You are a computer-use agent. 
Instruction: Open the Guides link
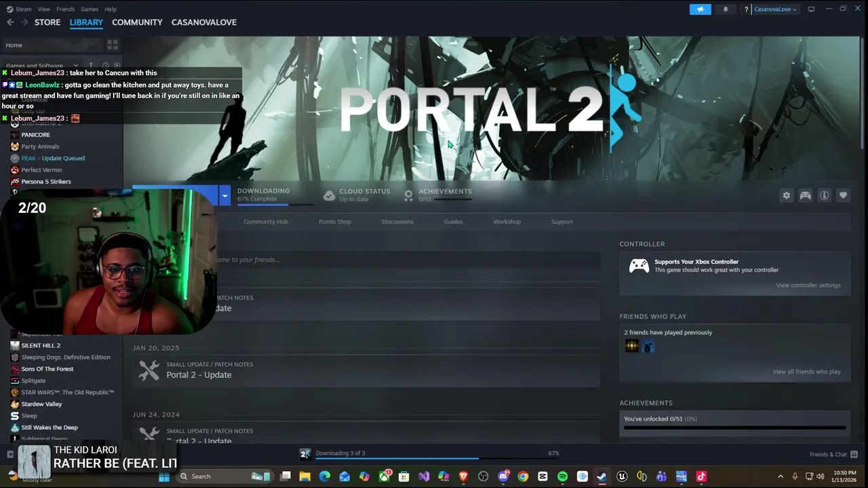point(453,222)
